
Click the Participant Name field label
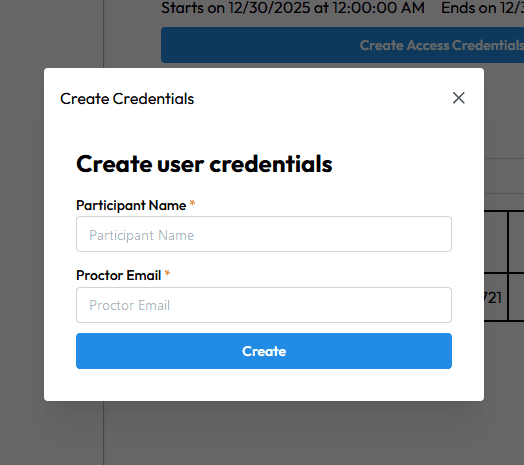131,205
